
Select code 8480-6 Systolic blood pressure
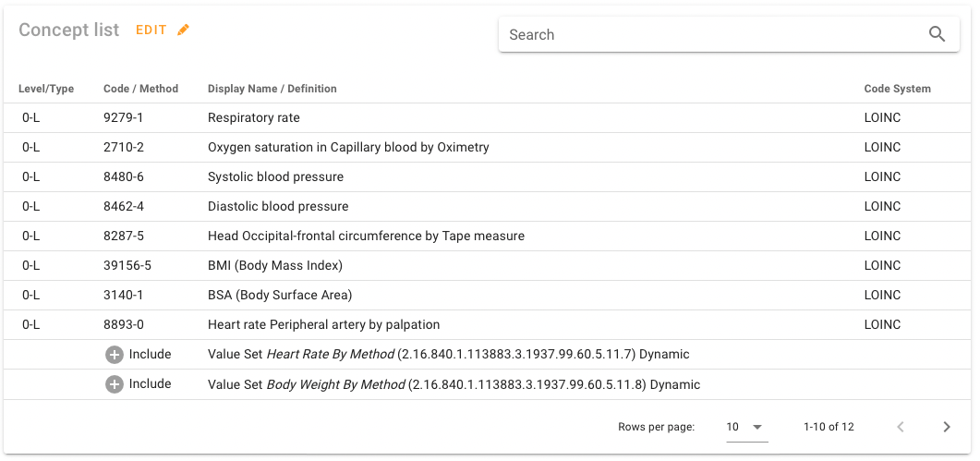click(275, 177)
